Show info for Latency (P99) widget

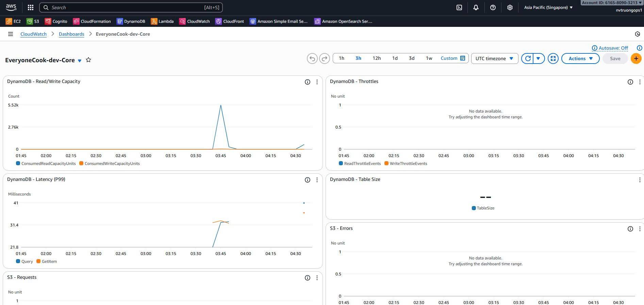(308, 180)
